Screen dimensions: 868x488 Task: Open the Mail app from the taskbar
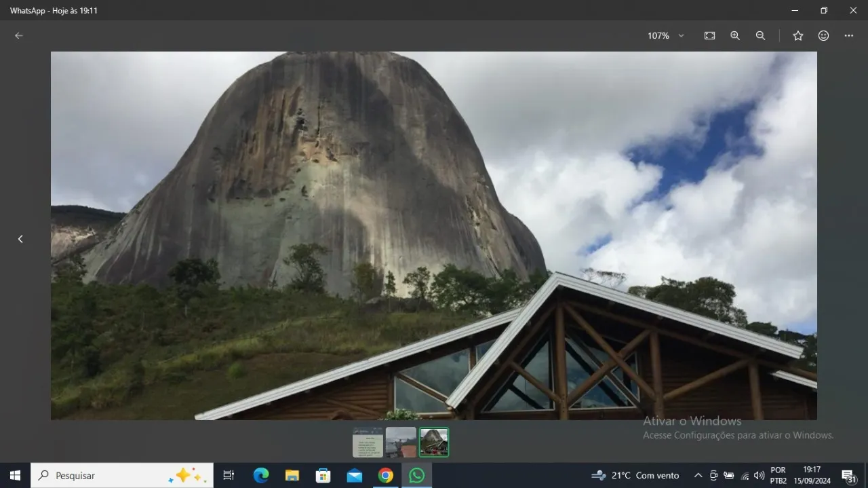(x=355, y=475)
